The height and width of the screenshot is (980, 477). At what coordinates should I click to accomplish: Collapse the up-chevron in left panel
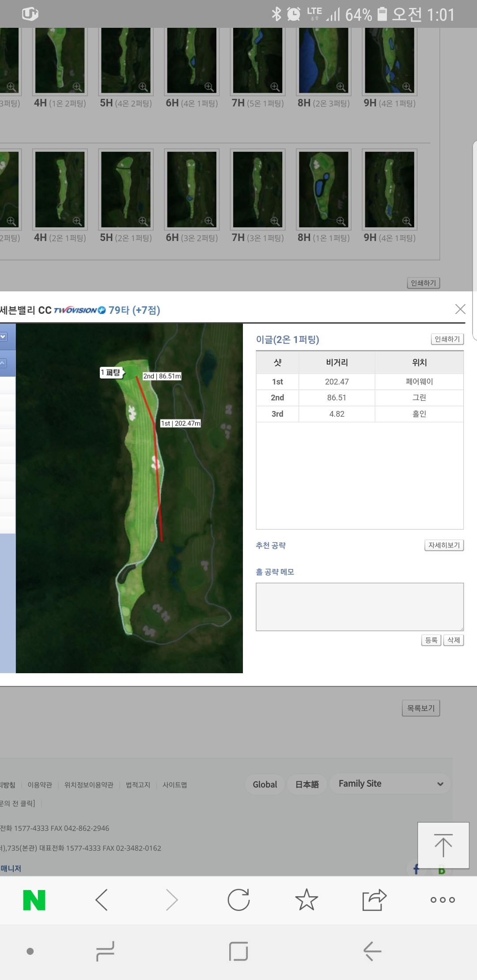pos(4,363)
